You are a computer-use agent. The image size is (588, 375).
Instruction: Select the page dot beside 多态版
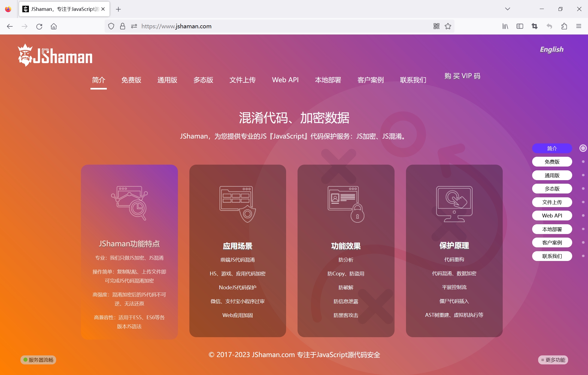583,189
